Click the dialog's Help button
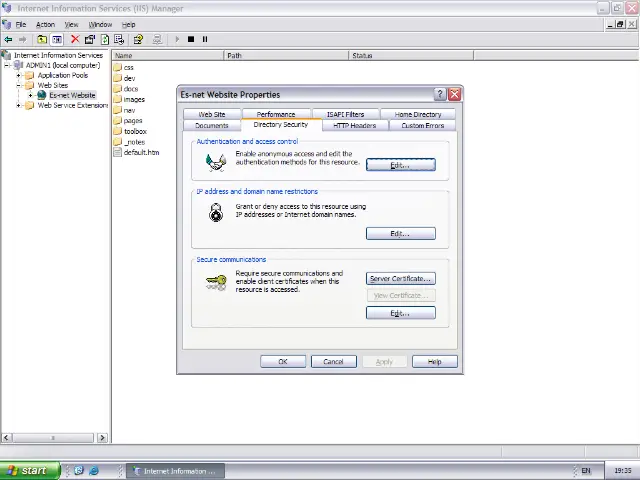 (x=435, y=362)
